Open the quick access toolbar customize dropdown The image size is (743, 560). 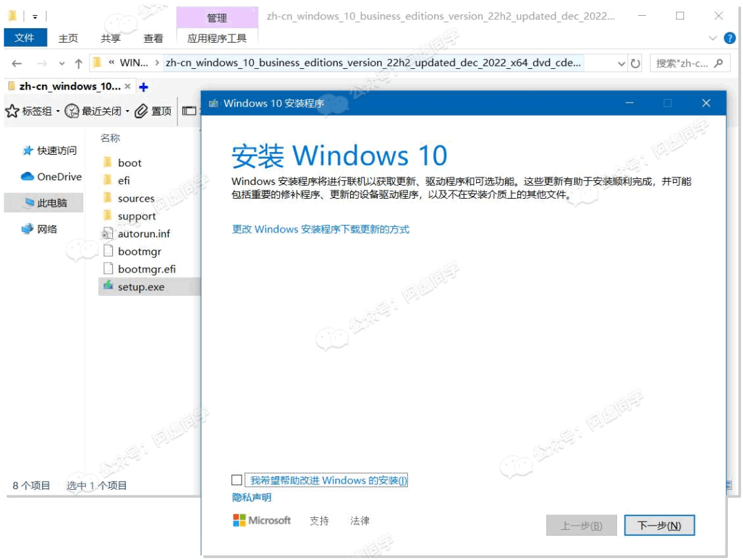[x=35, y=17]
